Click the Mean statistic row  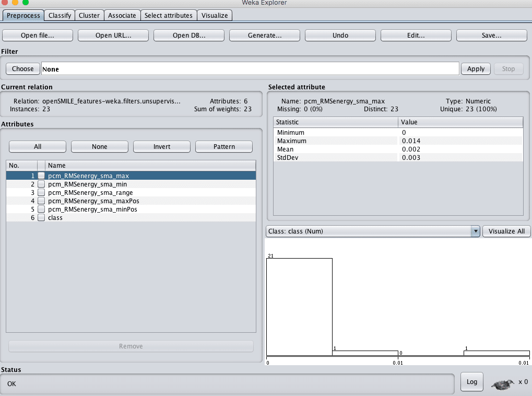tap(398, 149)
